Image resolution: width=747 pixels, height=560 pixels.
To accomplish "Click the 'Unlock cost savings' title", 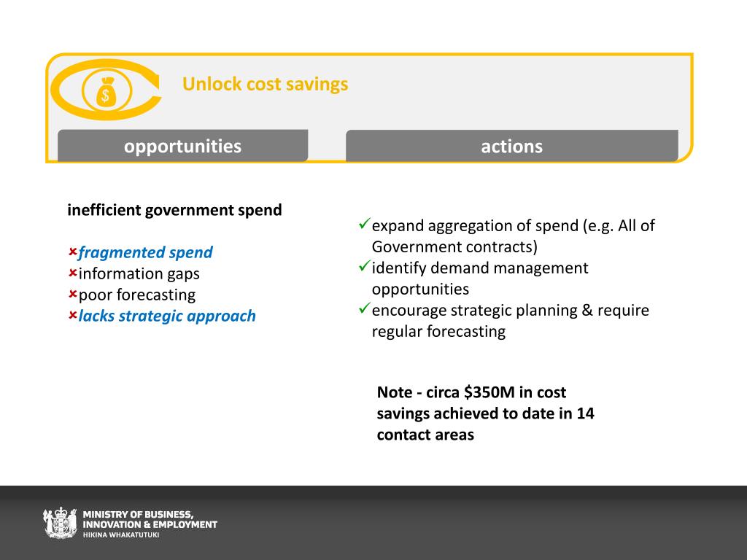I will pos(266,84).
